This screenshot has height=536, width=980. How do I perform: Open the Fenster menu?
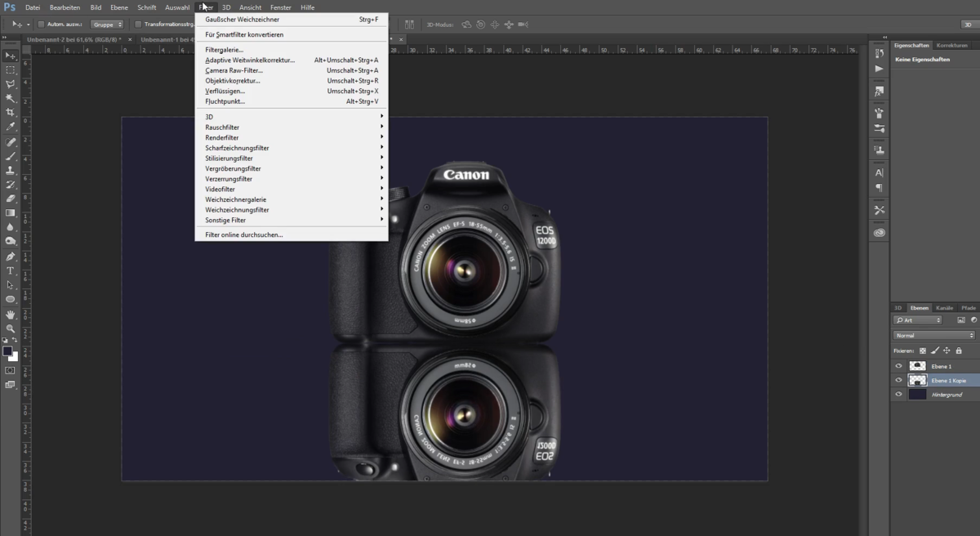(x=281, y=7)
